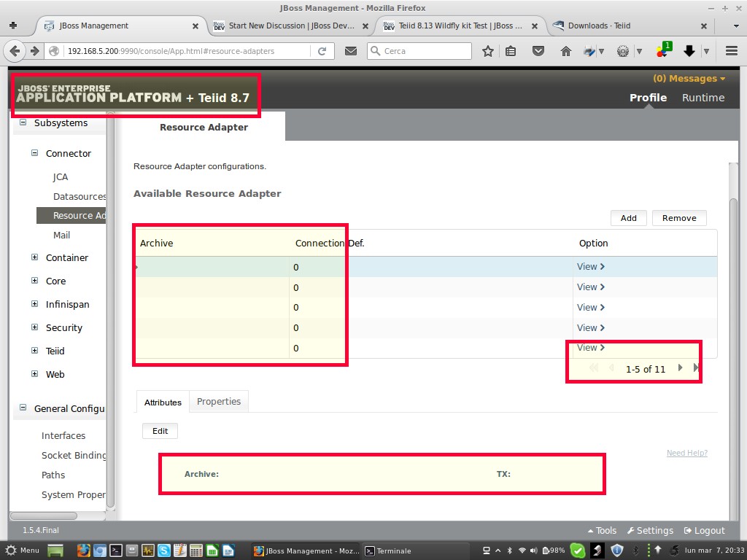Screen dimensions: 747x560
Task: Switch to the Runtime view
Action: pos(703,98)
